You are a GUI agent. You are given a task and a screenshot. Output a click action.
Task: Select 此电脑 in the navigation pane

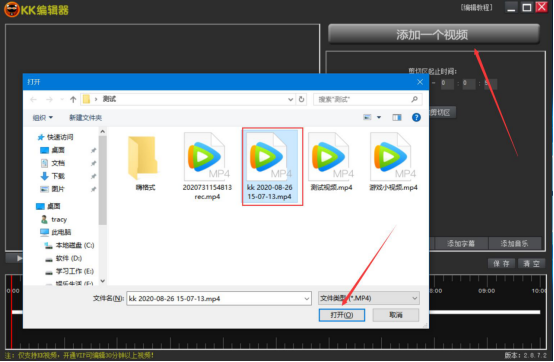pos(56,232)
